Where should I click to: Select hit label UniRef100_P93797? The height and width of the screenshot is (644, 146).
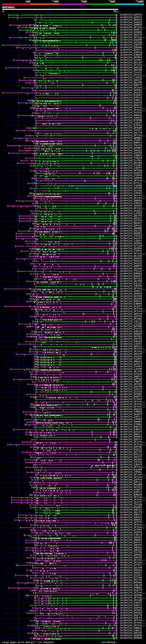point(131,113)
